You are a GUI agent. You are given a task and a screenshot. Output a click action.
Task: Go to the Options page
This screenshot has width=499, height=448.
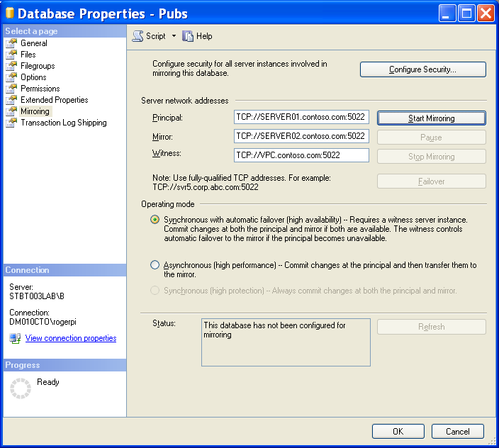(33, 77)
